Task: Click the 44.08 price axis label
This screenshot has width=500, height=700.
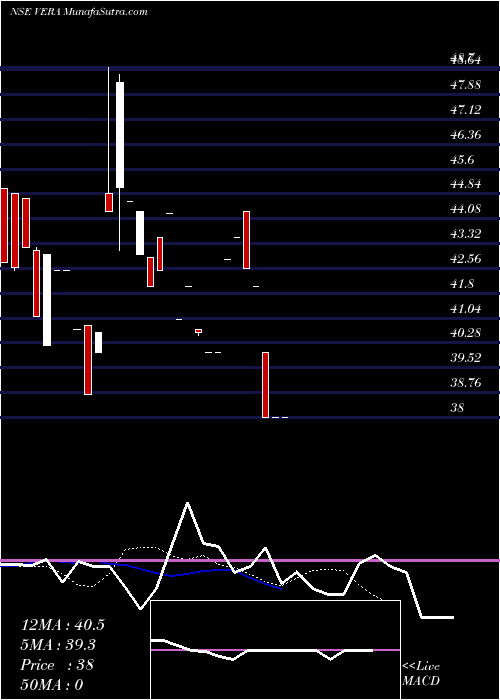Action: (x=466, y=208)
